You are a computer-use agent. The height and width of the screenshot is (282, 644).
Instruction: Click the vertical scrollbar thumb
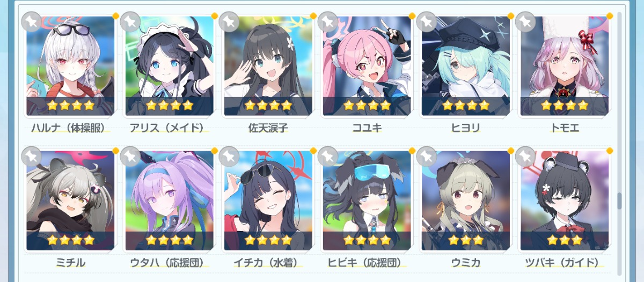pos(619,201)
